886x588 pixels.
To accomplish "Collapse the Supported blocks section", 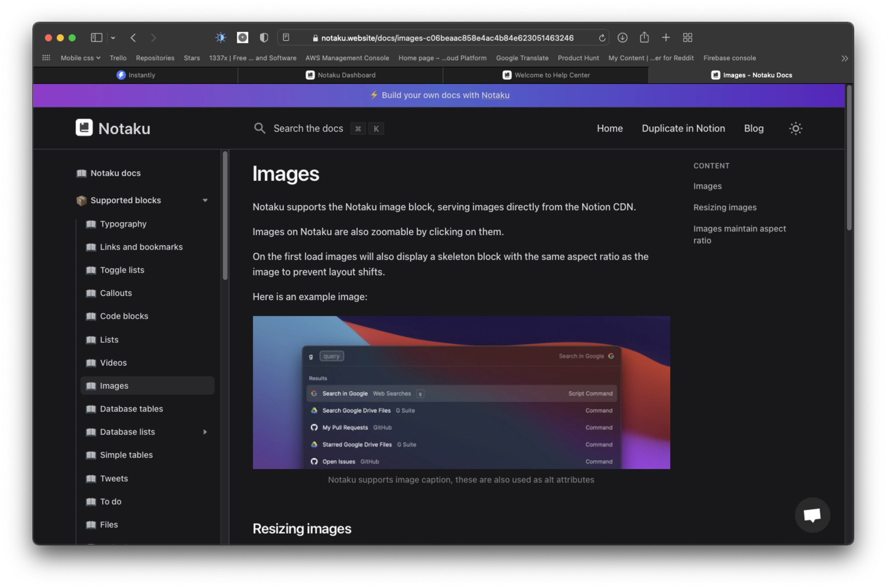I will tap(205, 200).
